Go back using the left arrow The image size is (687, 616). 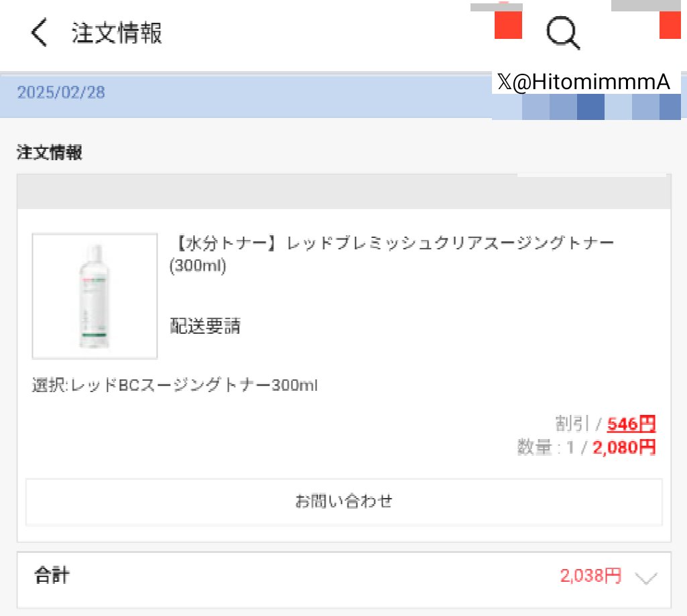pyautogui.click(x=40, y=33)
